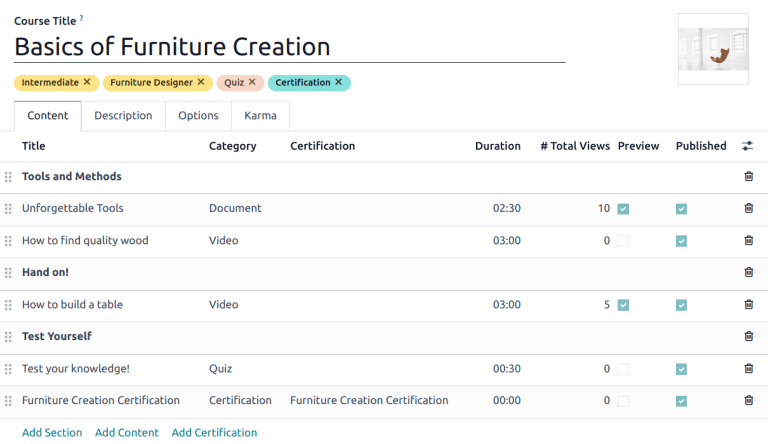Toggle Preview checkbox for Unforgettable Tools
768x444 pixels.
pos(623,209)
